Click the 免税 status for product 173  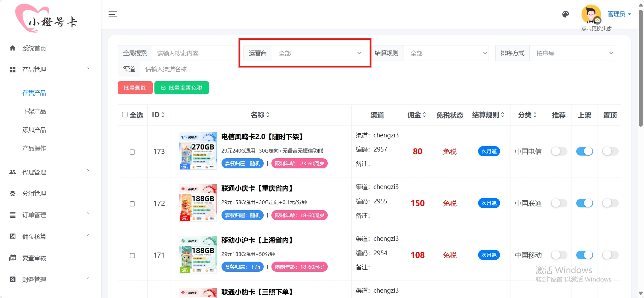(x=450, y=152)
